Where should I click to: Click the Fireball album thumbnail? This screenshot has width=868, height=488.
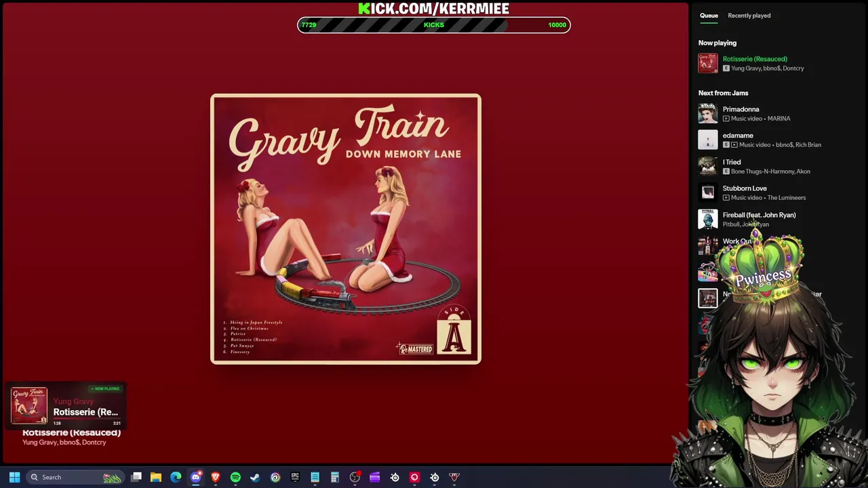(x=708, y=219)
